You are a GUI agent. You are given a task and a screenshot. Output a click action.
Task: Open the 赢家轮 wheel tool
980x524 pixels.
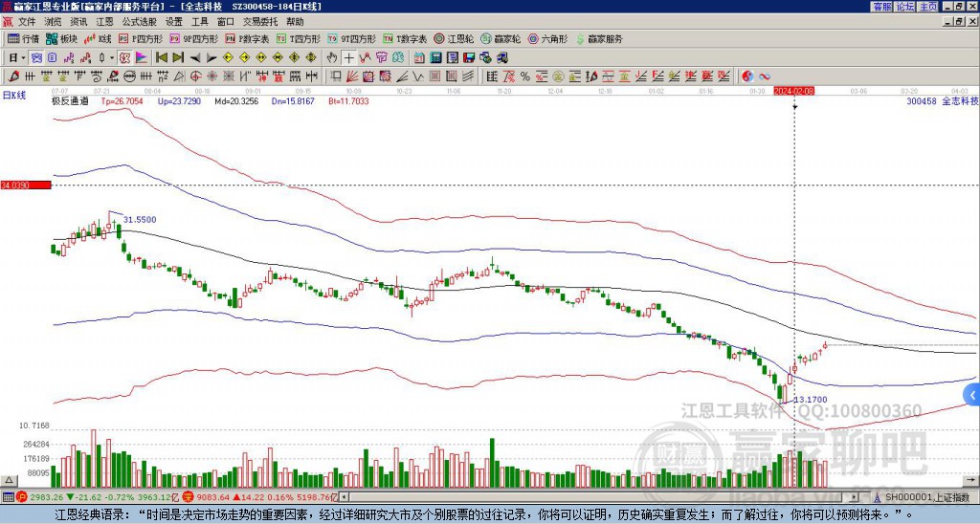click(x=501, y=38)
